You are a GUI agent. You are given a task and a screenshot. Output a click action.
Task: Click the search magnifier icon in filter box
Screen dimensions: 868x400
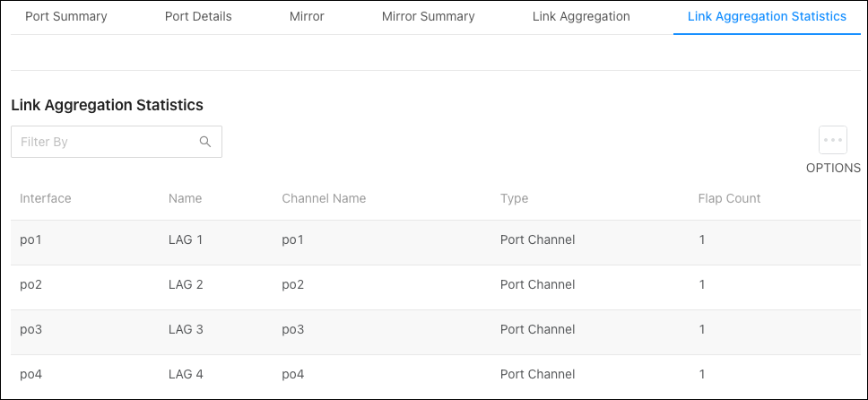pos(205,142)
